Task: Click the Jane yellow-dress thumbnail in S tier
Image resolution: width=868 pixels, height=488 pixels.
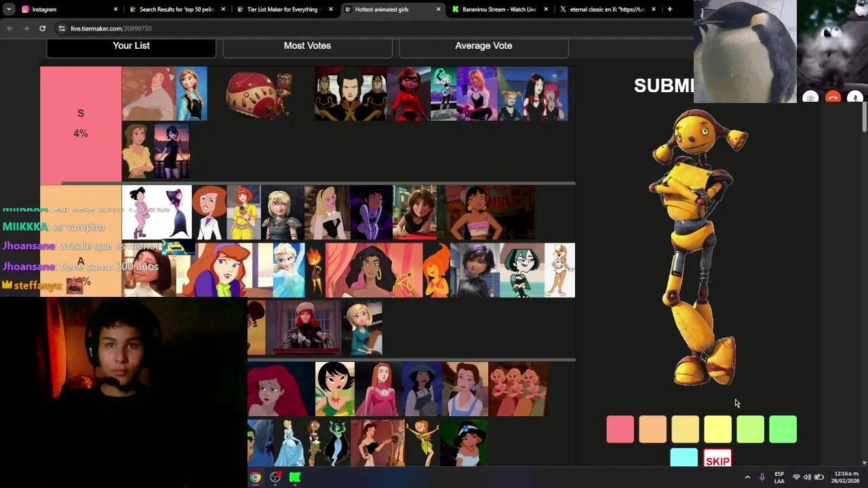Action: [x=138, y=152]
